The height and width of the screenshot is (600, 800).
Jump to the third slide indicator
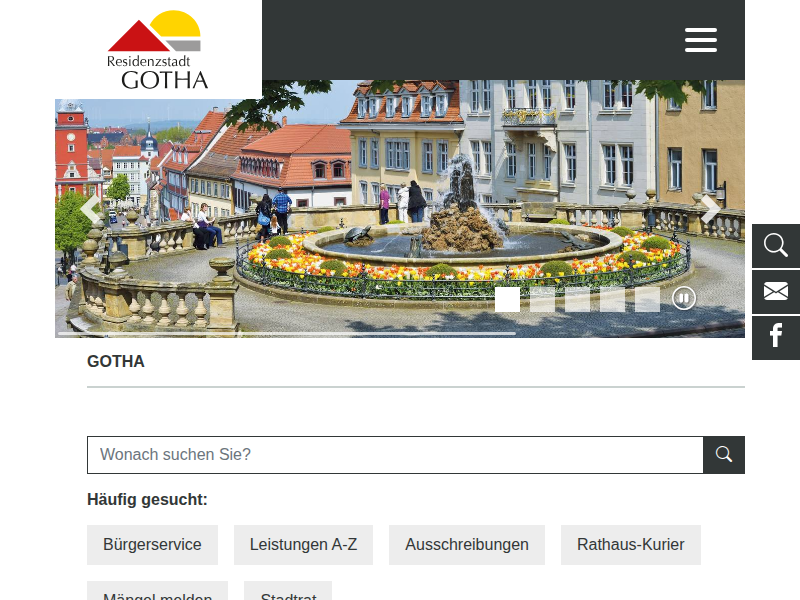[x=577, y=299]
